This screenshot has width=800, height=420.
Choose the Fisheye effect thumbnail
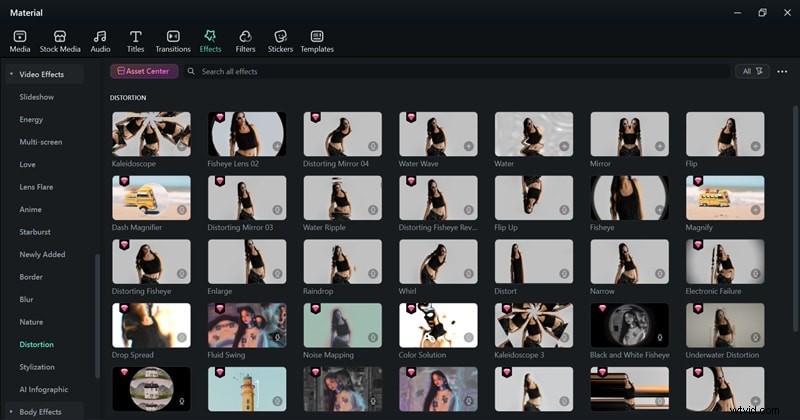[629, 197]
